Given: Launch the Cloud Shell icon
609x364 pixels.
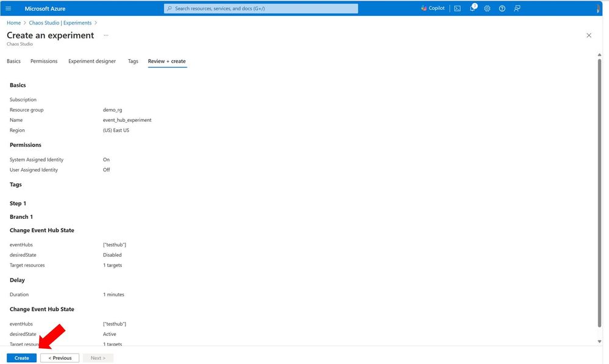Looking at the screenshot, I should 458,8.
